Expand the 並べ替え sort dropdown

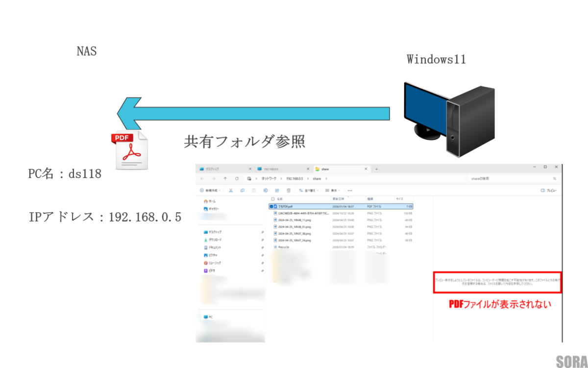click(x=308, y=190)
